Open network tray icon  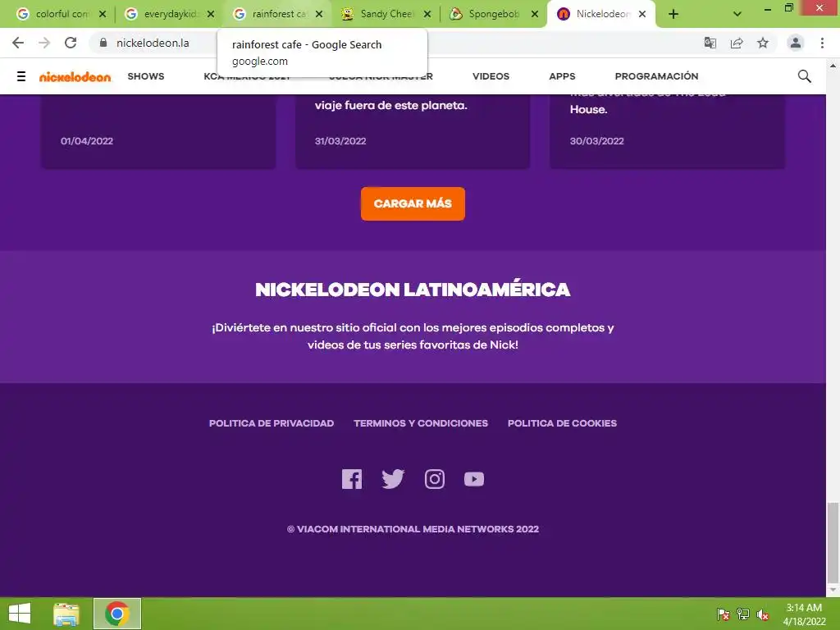pos(743,614)
